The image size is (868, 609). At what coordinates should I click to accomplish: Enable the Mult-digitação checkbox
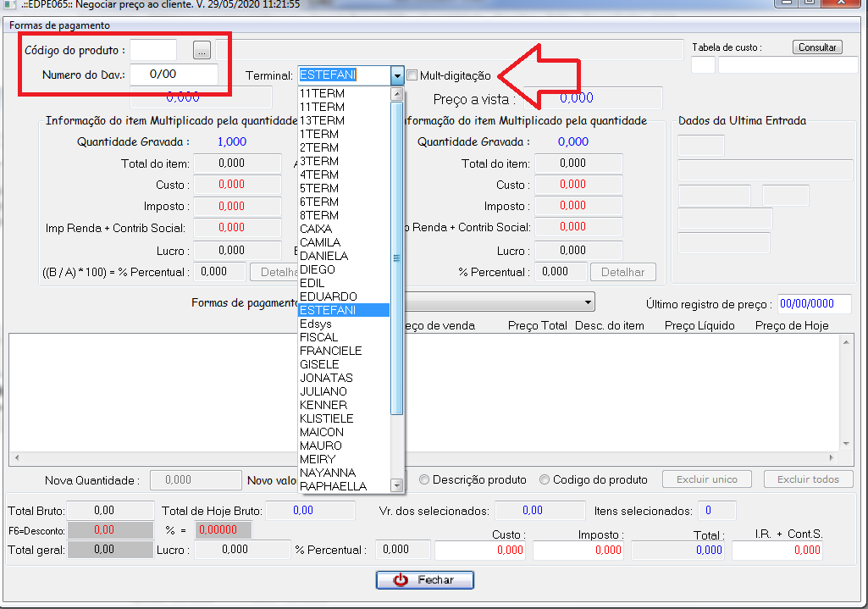412,75
